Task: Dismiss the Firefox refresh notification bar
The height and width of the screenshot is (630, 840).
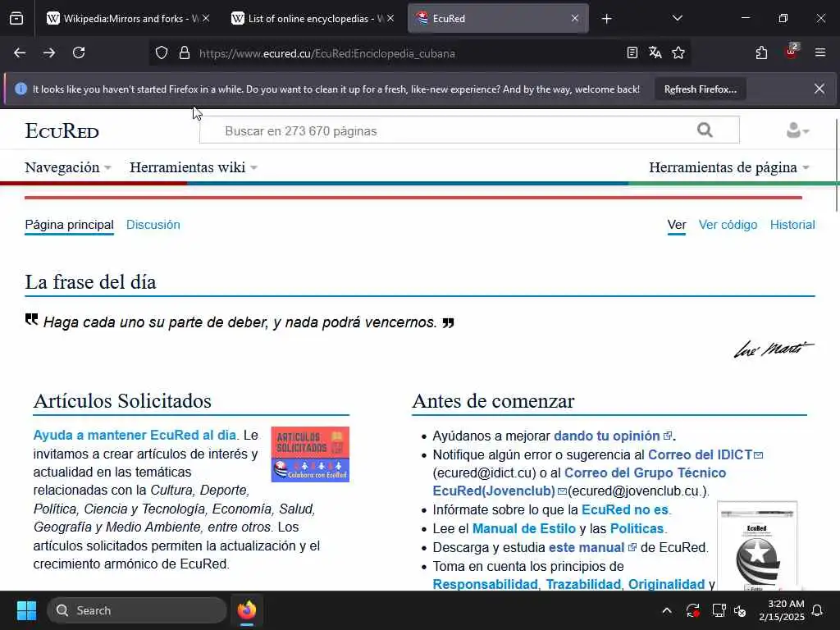Action: point(819,89)
